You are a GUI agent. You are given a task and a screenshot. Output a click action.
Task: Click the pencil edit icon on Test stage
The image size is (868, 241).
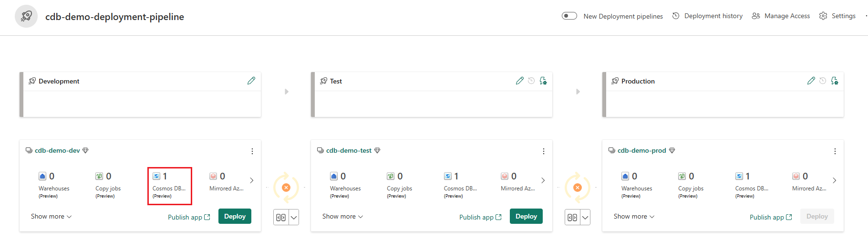click(520, 81)
